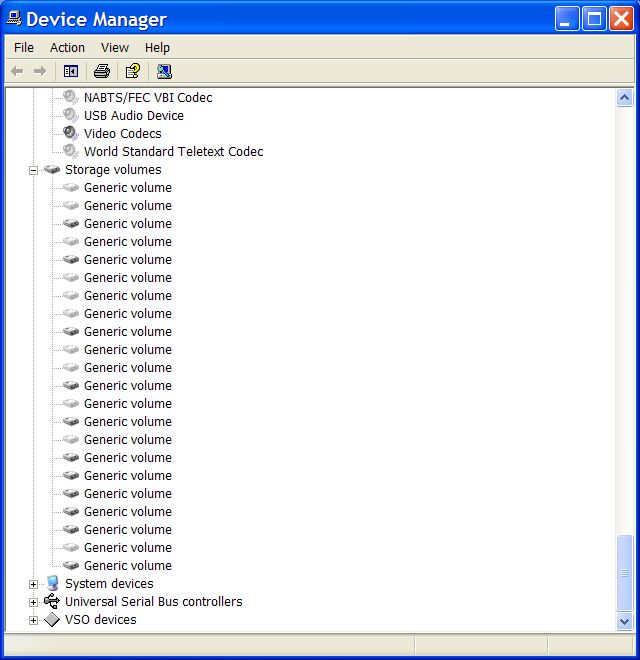
Task: Click the Universal Serial Bus USB icon
Action: tap(52, 601)
